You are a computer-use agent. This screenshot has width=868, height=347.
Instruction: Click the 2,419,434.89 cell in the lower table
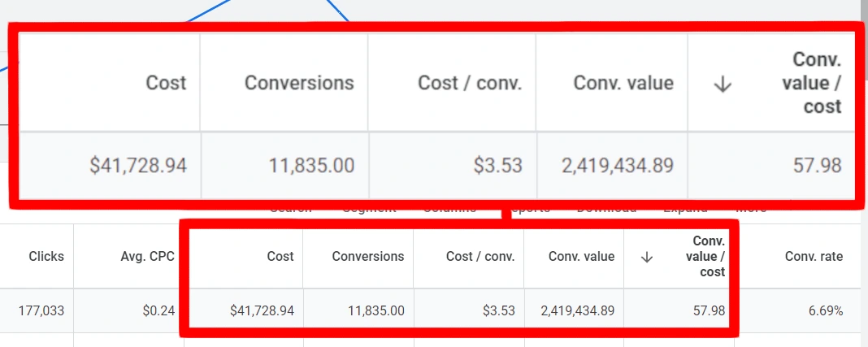coord(575,310)
